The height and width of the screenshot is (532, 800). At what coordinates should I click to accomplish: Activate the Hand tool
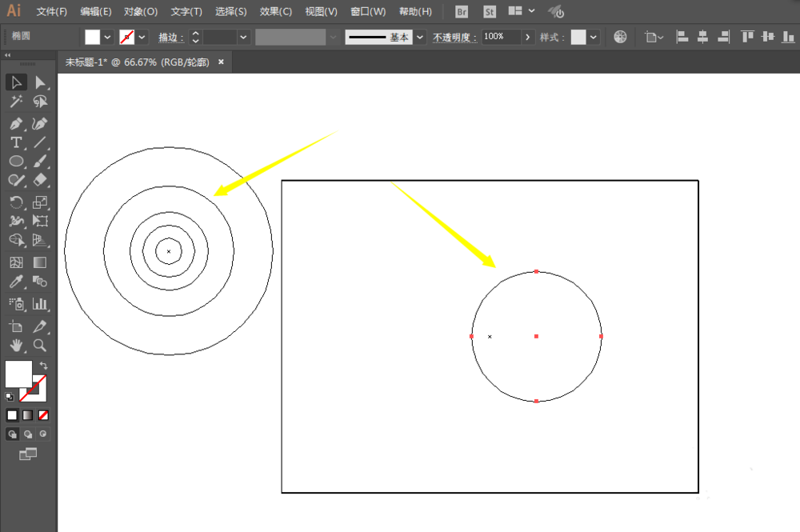pyautogui.click(x=16, y=346)
